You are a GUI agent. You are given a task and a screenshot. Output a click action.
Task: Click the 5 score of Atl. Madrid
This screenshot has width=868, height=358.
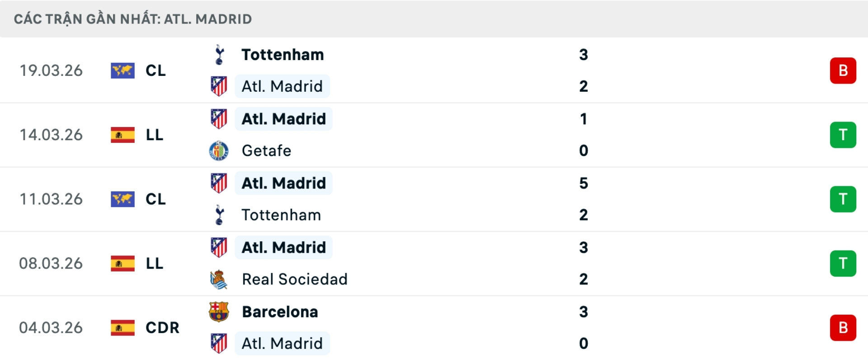[584, 183]
